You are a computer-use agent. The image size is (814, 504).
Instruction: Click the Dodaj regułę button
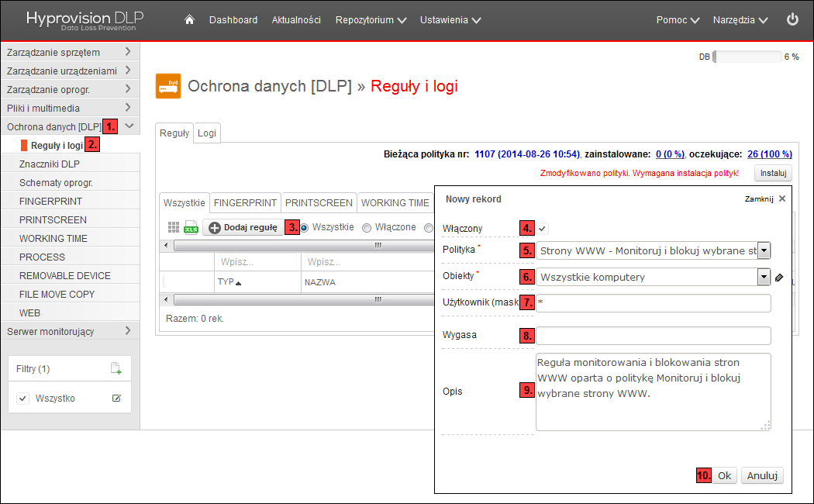point(243,227)
